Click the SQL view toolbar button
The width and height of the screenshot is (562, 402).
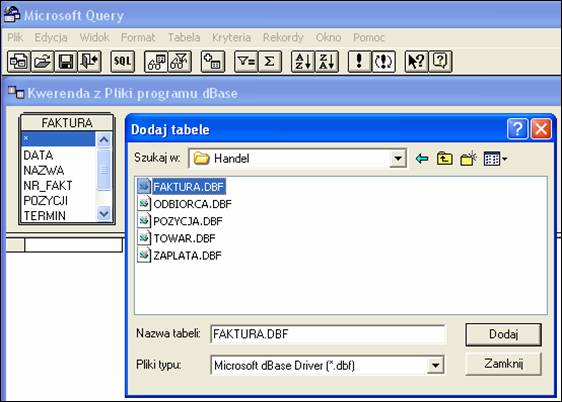pyautogui.click(x=123, y=62)
